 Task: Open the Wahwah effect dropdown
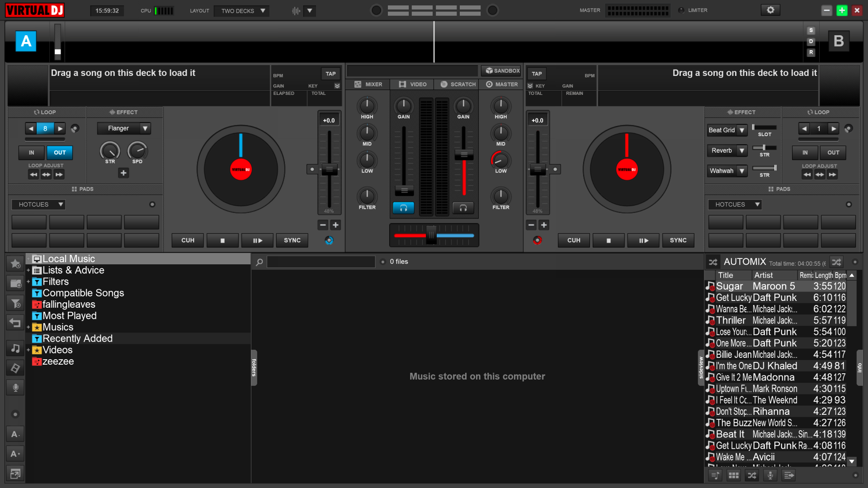click(727, 171)
